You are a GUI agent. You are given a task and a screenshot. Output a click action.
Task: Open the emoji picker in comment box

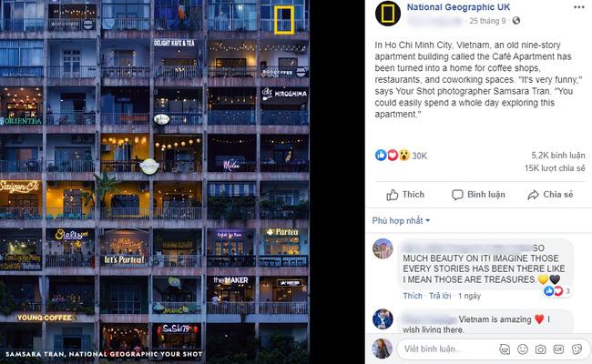coord(523,349)
